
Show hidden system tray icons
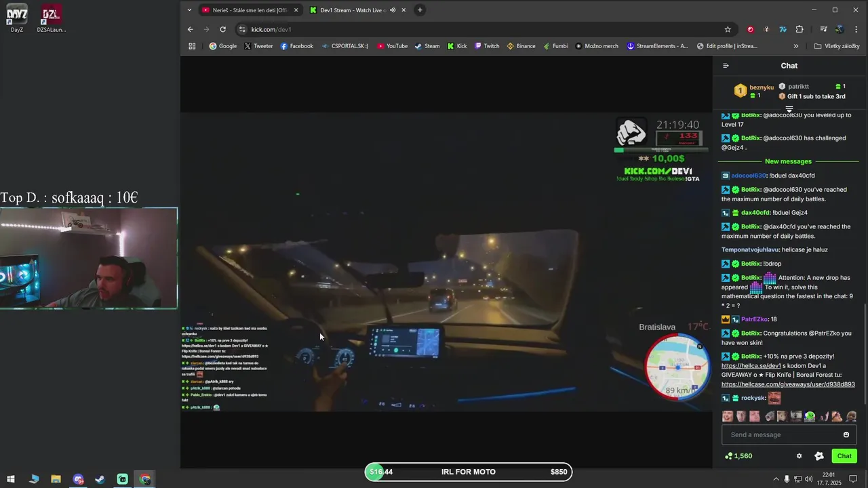click(x=776, y=479)
